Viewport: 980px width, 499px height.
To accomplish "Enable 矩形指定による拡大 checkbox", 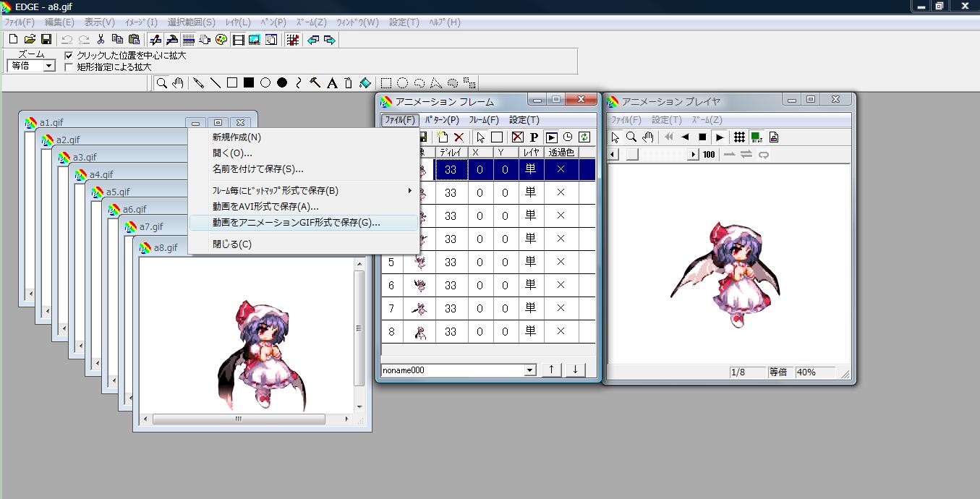I will tap(69, 67).
